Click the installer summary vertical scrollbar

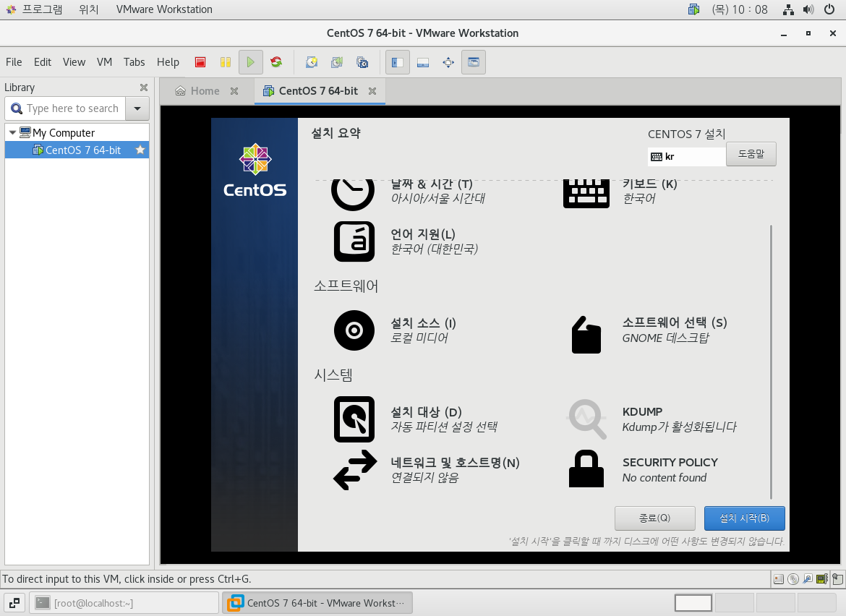click(771, 362)
